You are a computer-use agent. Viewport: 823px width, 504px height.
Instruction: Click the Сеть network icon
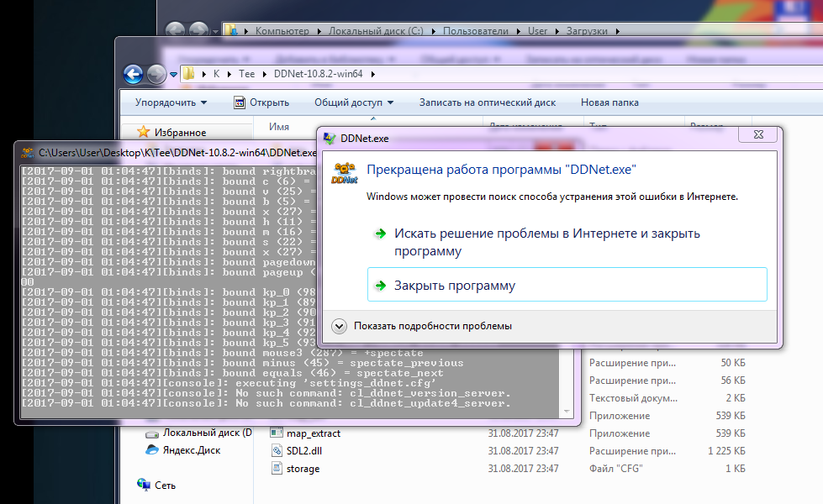click(x=144, y=485)
